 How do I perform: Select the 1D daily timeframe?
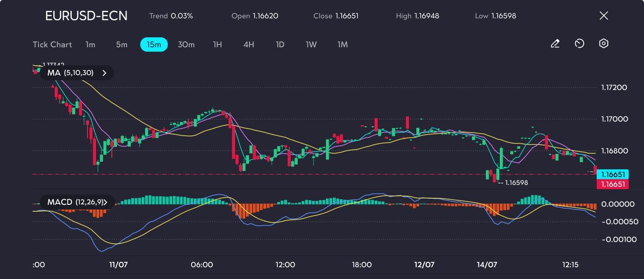click(x=280, y=44)
